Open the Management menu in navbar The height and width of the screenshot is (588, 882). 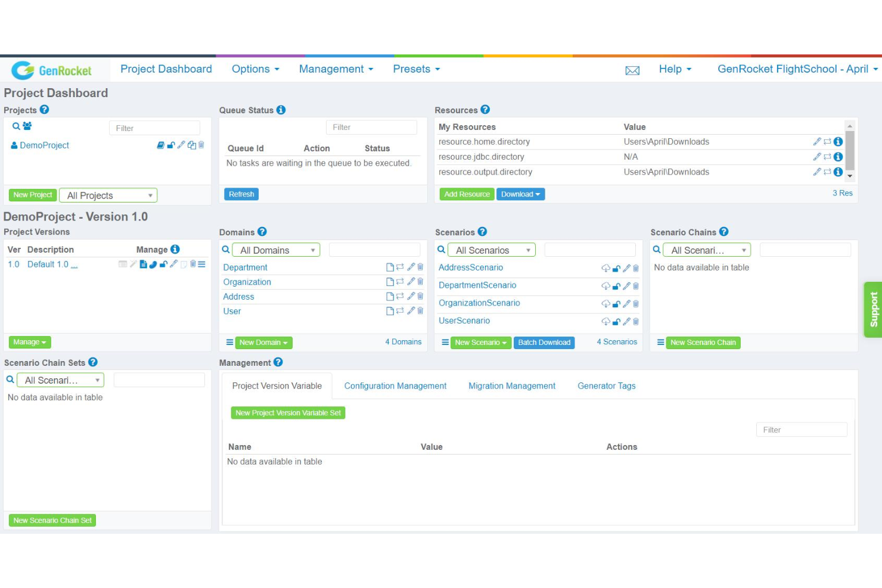point(336,69)
